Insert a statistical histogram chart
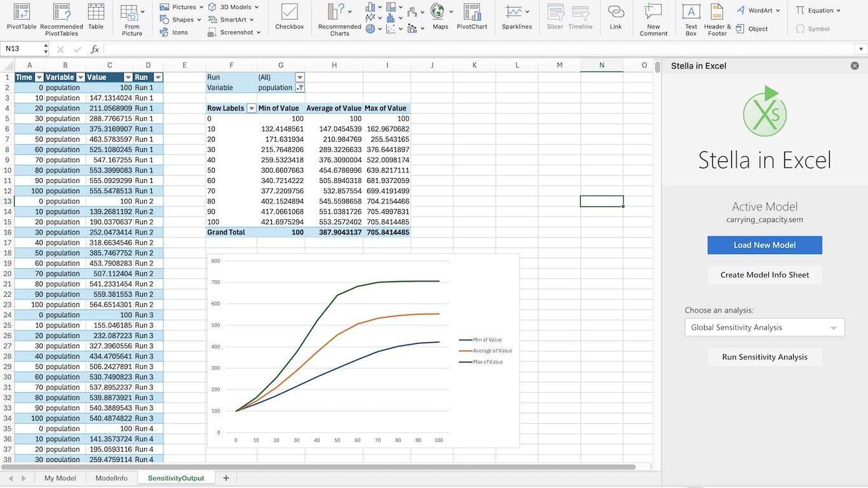 (393, 18)
